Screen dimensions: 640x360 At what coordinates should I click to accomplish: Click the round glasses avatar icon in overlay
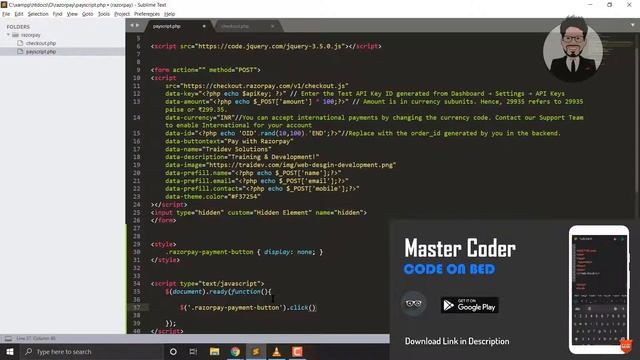coord(413,303)
